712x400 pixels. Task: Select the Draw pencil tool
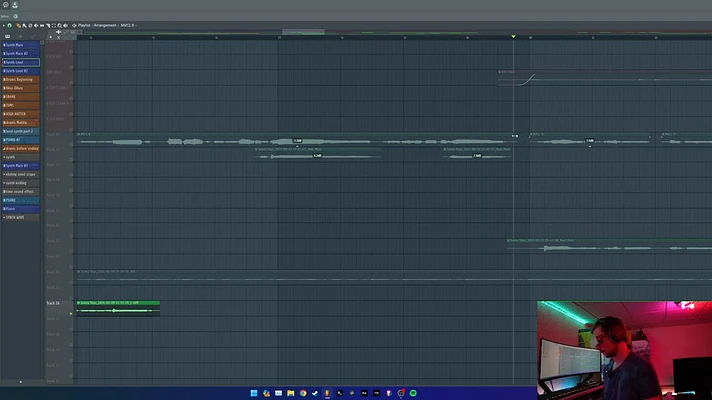point(19,25)
